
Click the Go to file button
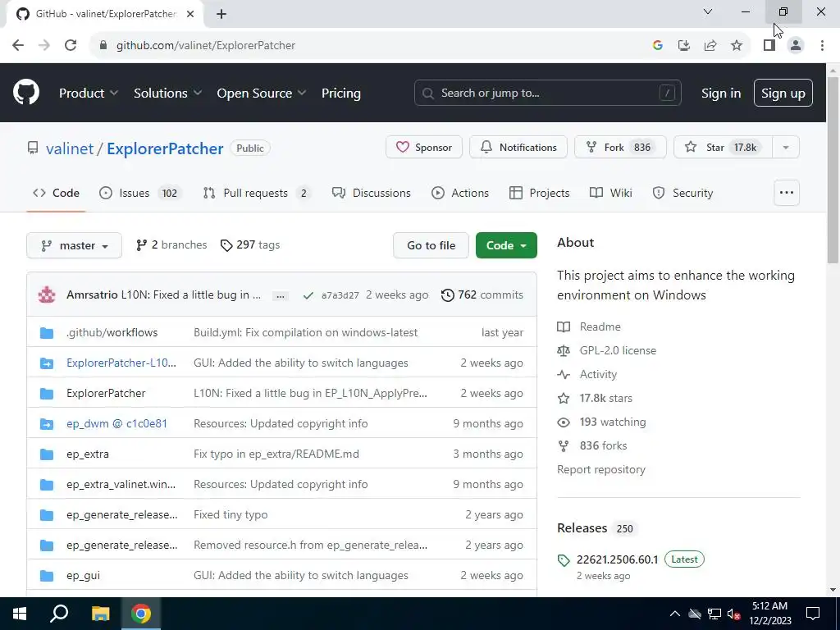click(431, 245)
